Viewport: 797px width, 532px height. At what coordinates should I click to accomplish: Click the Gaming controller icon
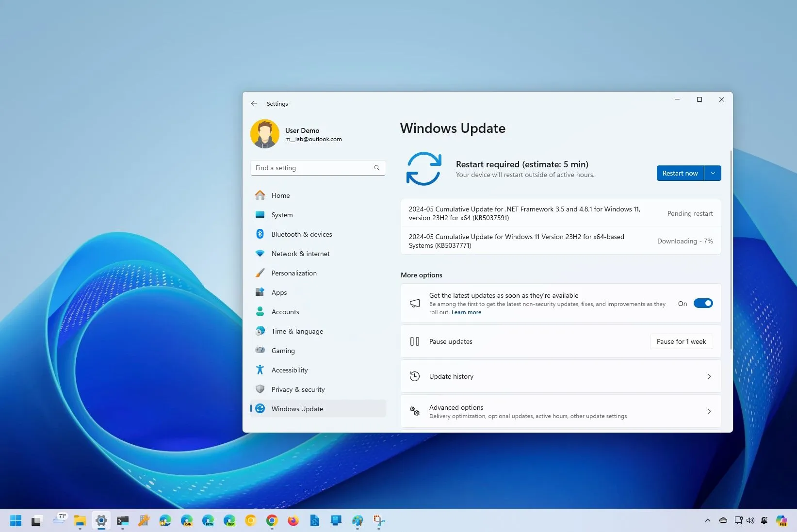260,350
